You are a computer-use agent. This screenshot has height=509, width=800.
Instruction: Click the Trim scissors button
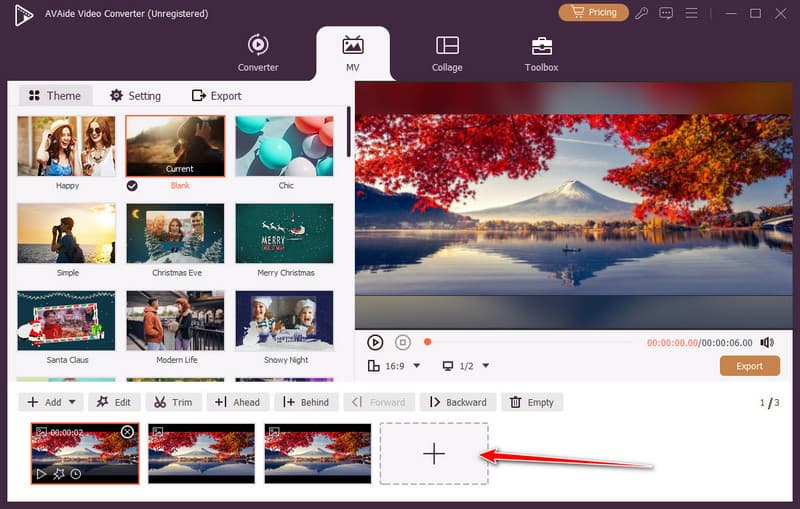pyautogui.click(x=173, y=402)
